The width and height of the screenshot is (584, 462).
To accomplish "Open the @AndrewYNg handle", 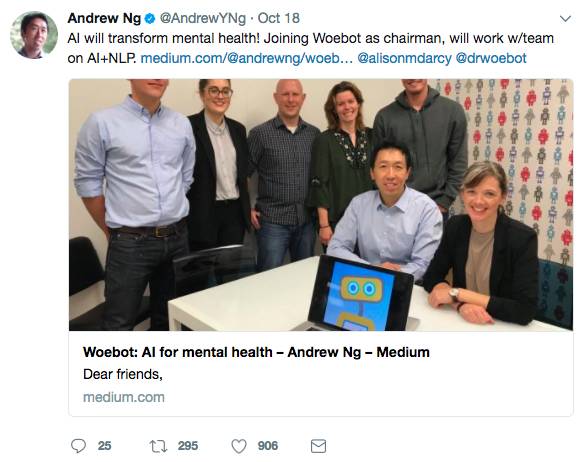I will pos(203,18).
